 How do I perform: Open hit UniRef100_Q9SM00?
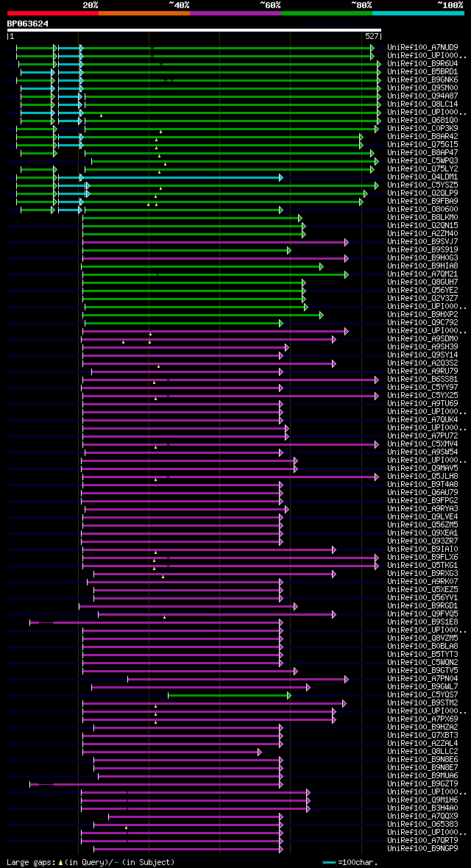(x=422, y=88)
